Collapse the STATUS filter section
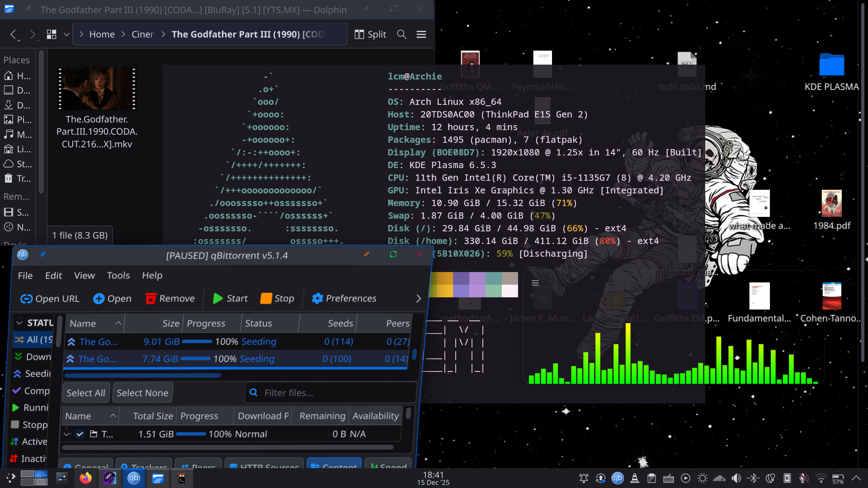The height and width of the screenshot is (488, 868). pyautogui.click(x=19, y=323)
